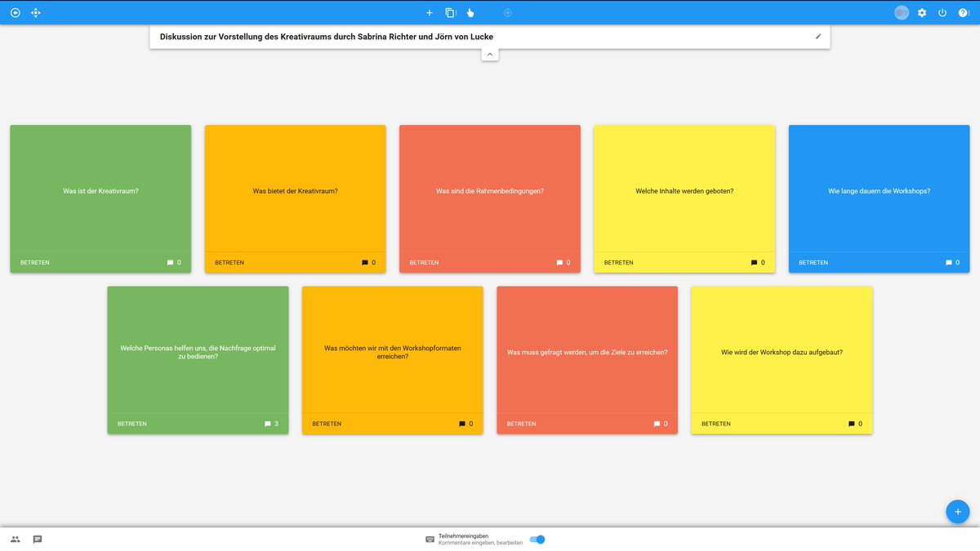
Task: Click the power/logout icon
Action: pos(942,12)
